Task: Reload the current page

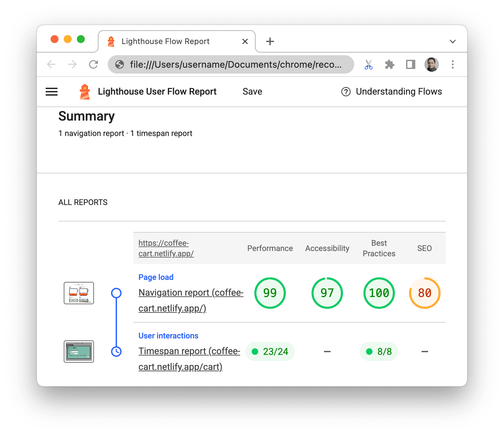Action: tap(93, 64)
